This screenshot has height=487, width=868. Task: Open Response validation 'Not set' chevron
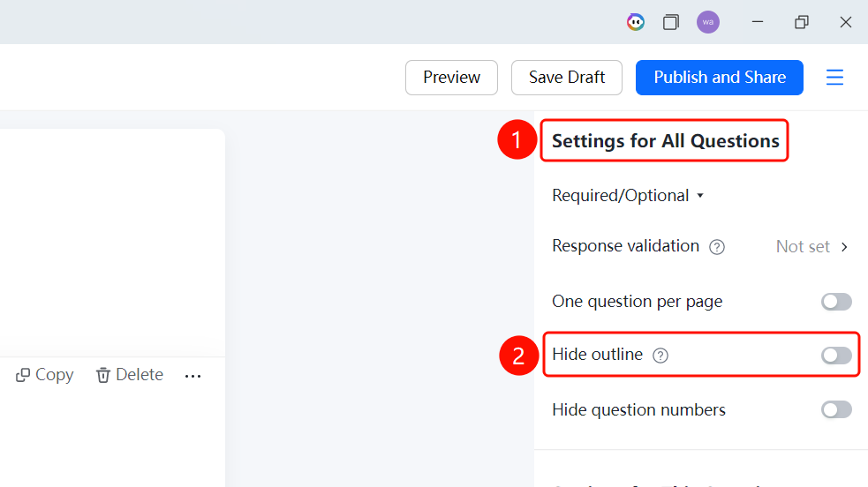tap(844, 246)
